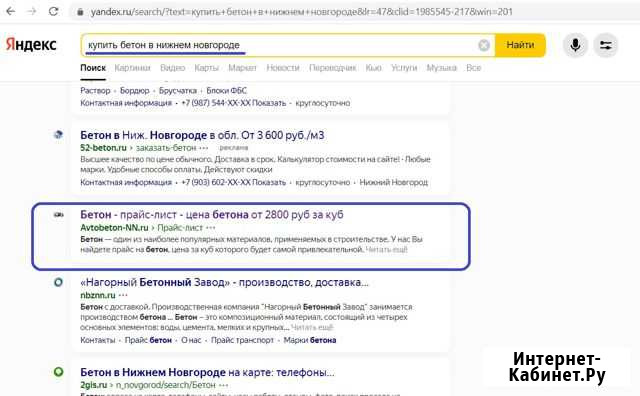Image resolution: width=640 pixels, height=396 pixels.
Task: Click the browser back arrow
Action: 11,11
